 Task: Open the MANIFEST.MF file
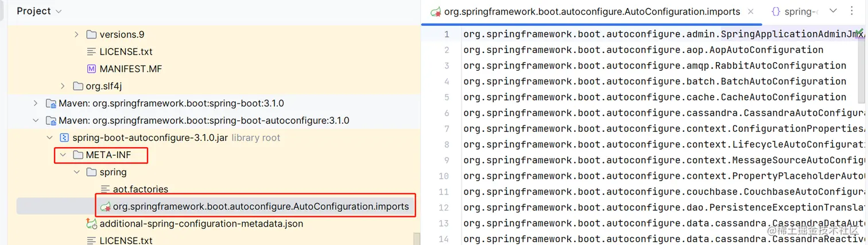(x=130, y=69)
